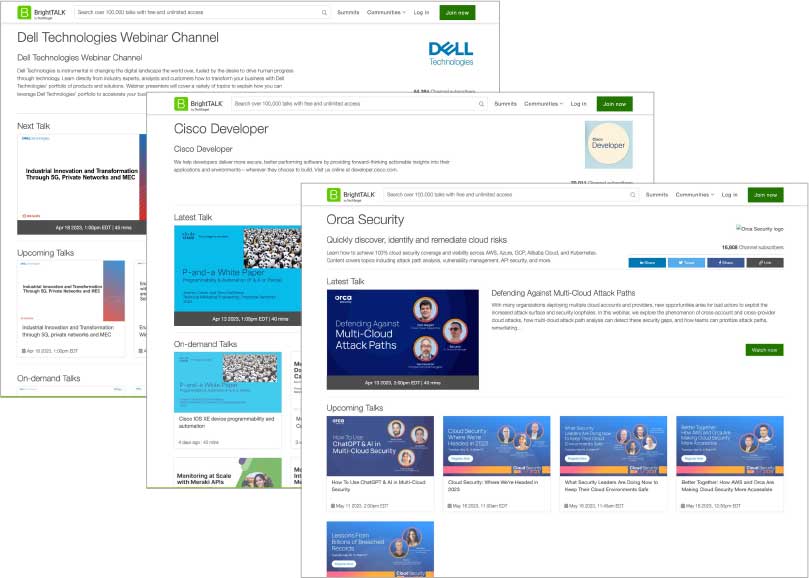Click the Link copy icon button
Image resolution: width=809 pixels, height=578 pixels.
(x=765, y=262)
